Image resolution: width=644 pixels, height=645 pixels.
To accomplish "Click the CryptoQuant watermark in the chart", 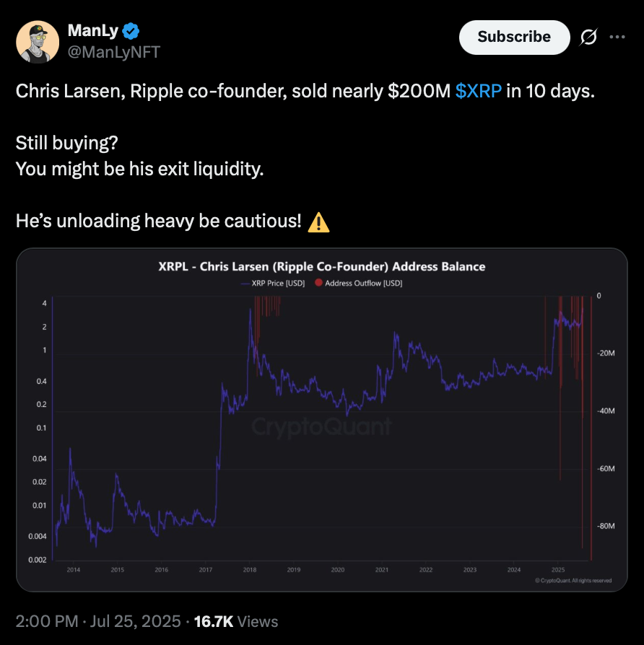I will pyautogui.click(x=321, y=427).
